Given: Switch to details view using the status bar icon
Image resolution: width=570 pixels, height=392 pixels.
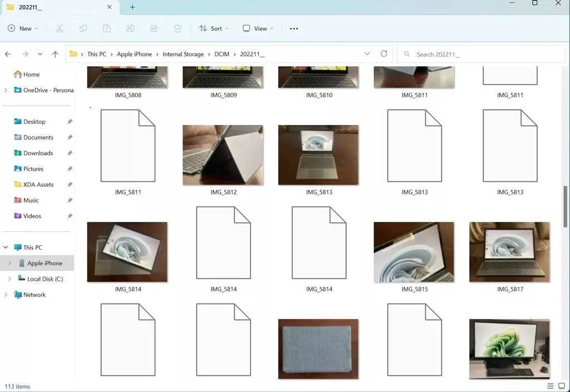Looking at the screenshot, I should [x=551, y=385].
